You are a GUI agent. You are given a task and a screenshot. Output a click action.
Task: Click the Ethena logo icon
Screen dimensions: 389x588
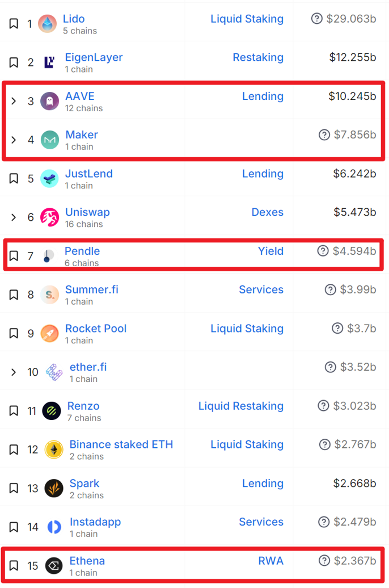tap(54, 566)
